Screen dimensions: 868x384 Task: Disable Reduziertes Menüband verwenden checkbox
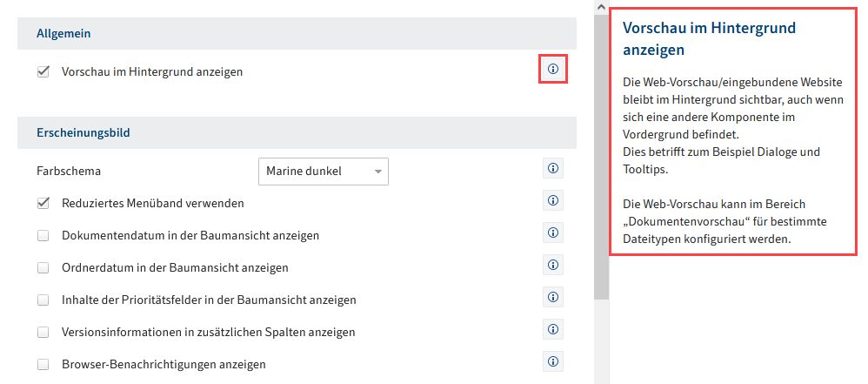coord(43,204)
